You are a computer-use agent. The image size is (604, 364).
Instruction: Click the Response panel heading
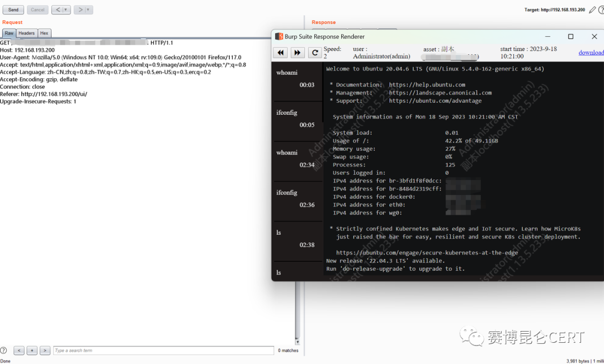pos(324,22)
